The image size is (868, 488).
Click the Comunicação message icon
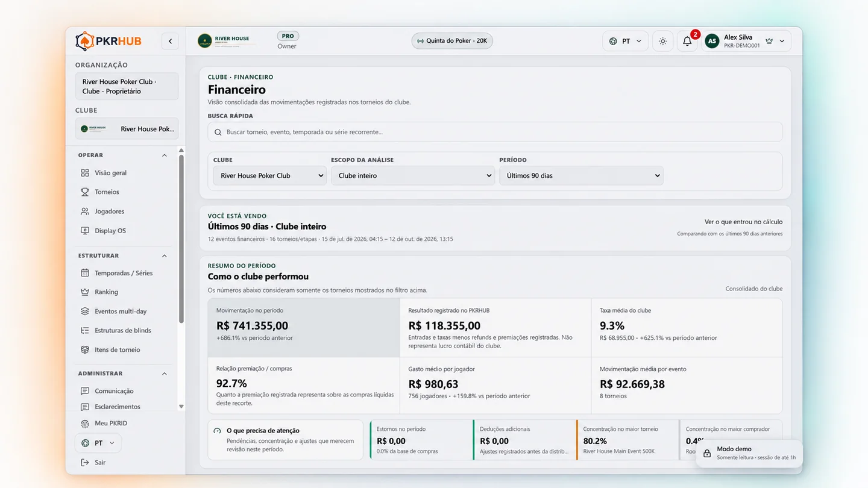[x=85, y=391]
